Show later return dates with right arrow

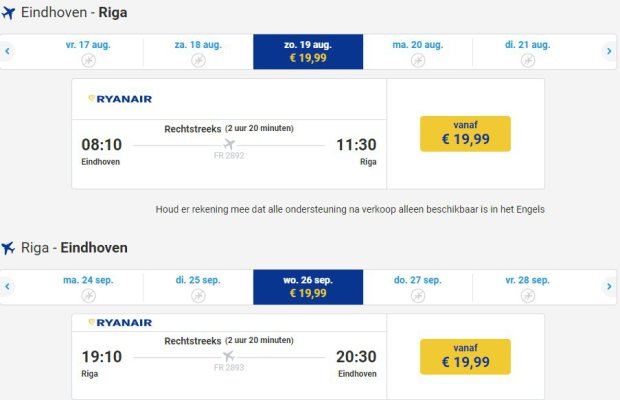[609, 286]
